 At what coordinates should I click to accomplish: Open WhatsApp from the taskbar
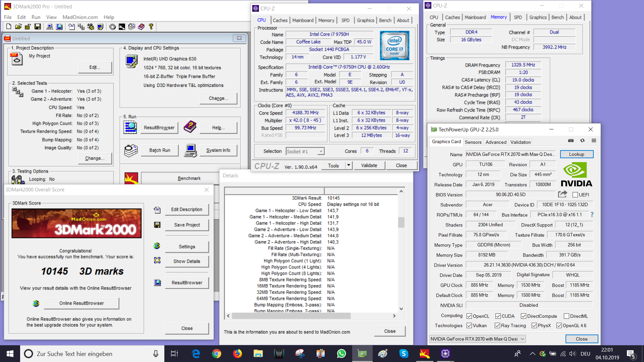tap(341, 354)
